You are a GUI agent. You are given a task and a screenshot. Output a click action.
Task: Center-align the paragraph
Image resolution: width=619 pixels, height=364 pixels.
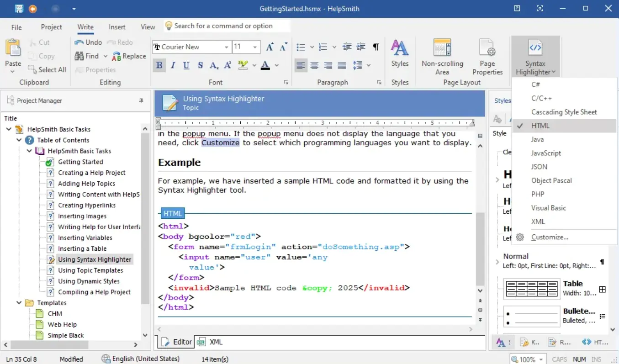[314, 65]
